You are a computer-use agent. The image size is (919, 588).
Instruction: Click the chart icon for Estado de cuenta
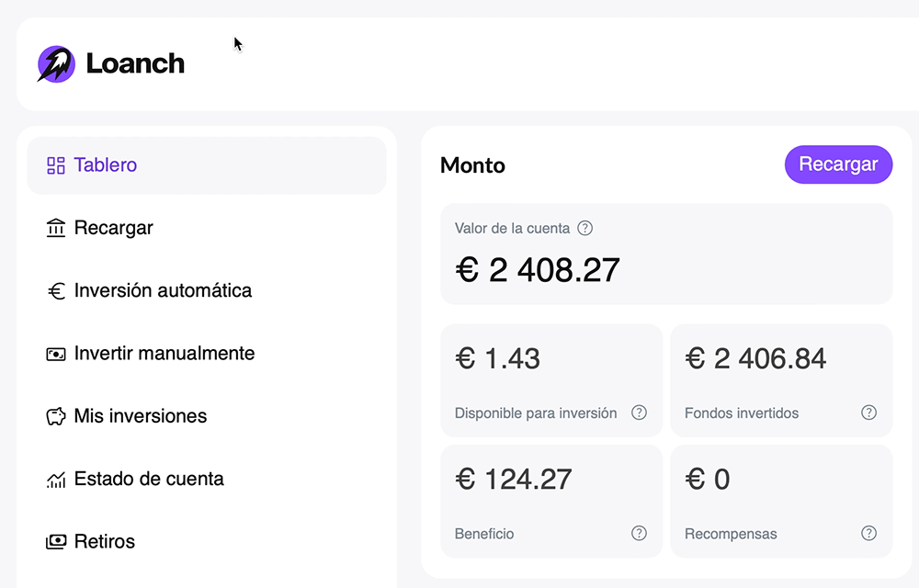(56, 480)
